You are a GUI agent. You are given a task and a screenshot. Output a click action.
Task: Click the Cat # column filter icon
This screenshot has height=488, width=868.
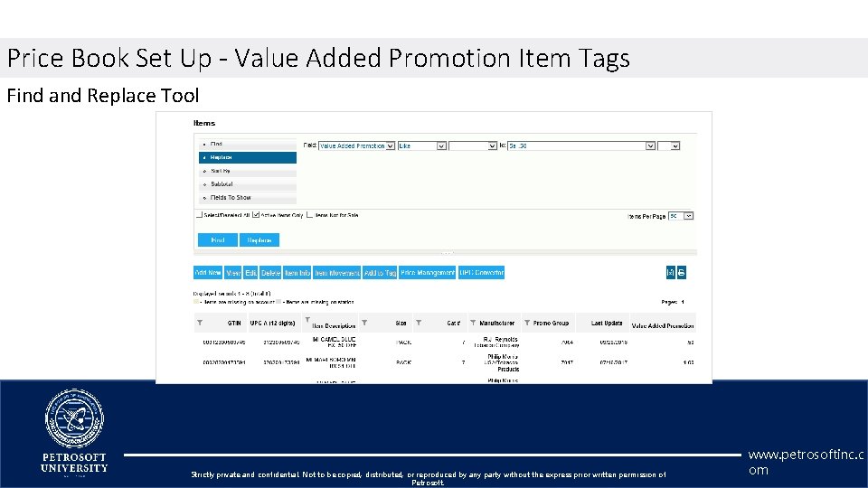[x=419, y=323]
